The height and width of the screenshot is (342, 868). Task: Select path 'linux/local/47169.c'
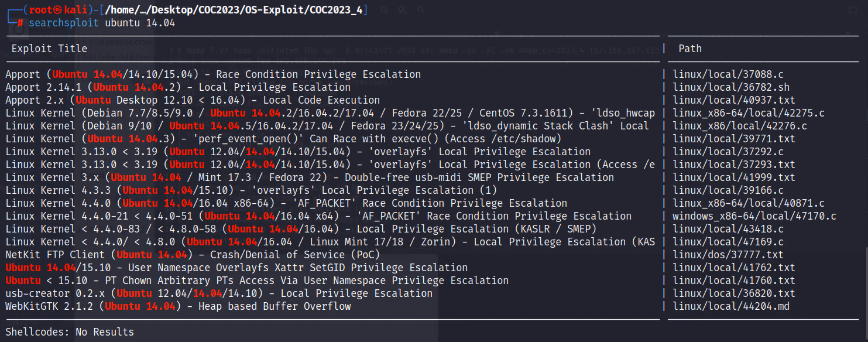pos(728,242)
